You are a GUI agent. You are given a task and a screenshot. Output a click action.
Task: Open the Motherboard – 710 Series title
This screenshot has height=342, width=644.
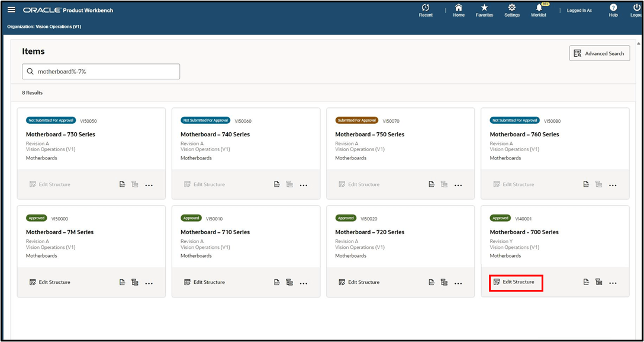pos(215,232)
